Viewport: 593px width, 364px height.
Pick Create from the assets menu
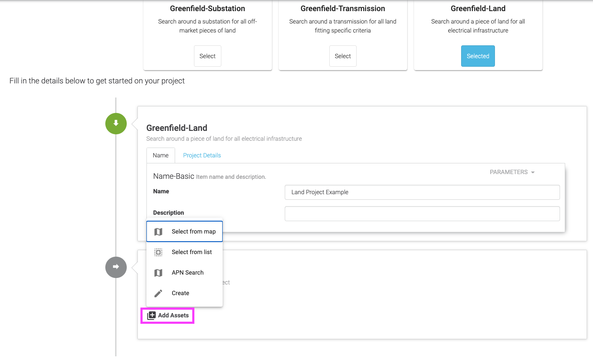tap(185, 293)
